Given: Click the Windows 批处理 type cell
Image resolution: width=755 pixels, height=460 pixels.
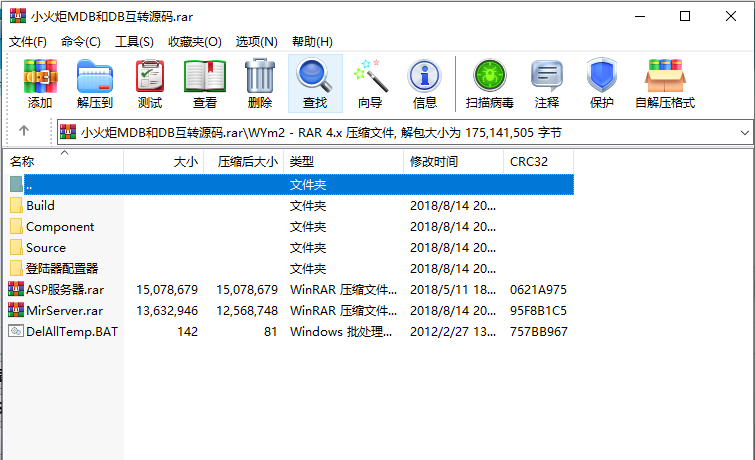Looking at the screenshot, I should (x=341, y=331).
